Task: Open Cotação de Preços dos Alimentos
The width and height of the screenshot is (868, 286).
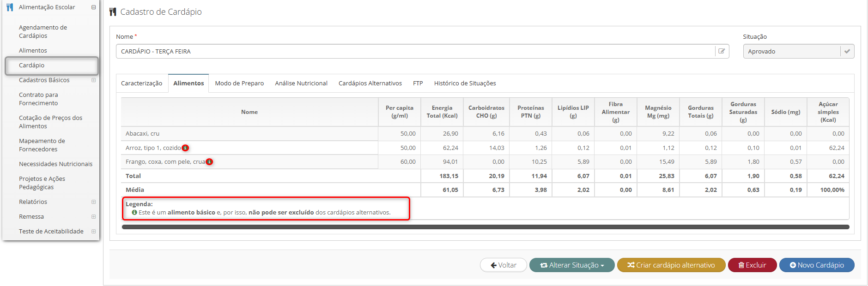Action: (51, 122)
